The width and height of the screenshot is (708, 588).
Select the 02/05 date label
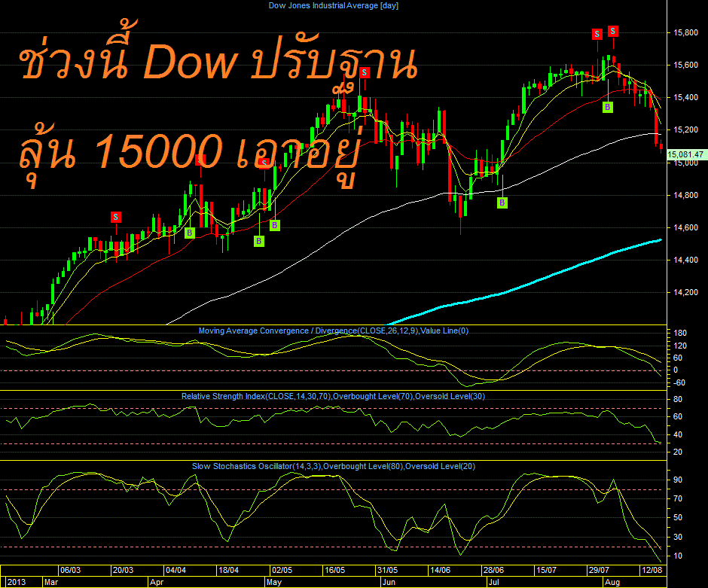pyautogui.click(x=282, y=570)
